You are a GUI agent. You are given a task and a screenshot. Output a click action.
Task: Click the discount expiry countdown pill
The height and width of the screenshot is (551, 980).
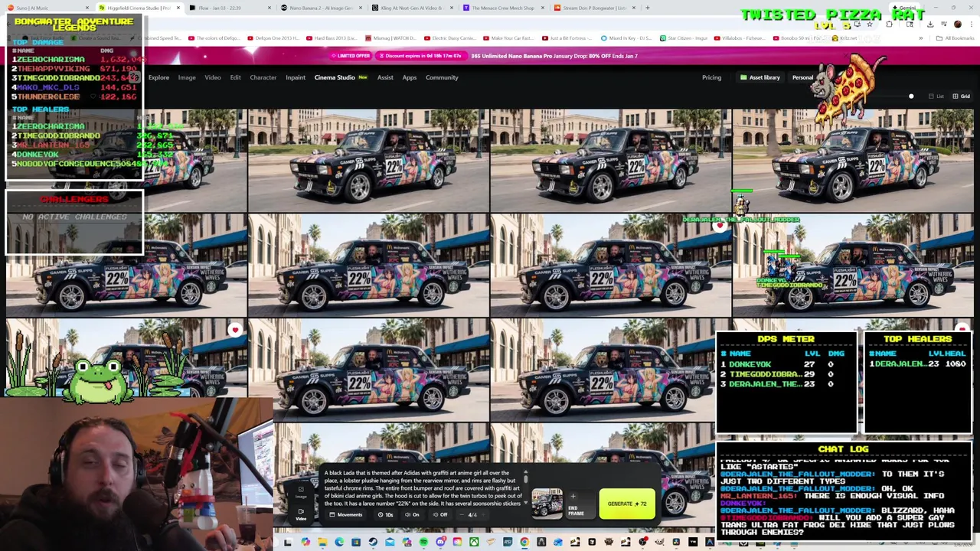pos(423,56)
